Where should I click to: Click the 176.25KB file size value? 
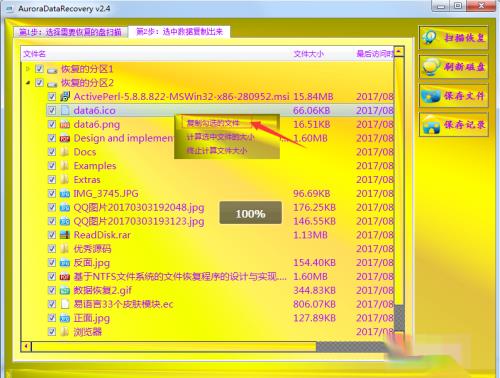click(314, 207)
